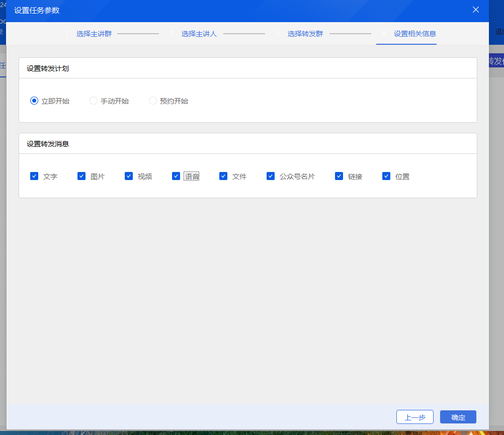504x435 pixels.
Task: Click the 设置转发消息 section header
Action: click(x=48, y=144)
